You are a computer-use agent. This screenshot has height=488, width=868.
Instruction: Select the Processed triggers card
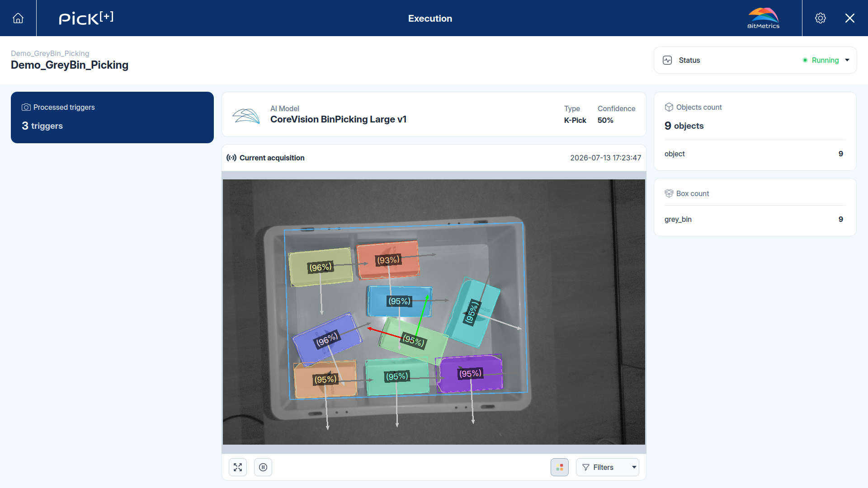[112, 117]
